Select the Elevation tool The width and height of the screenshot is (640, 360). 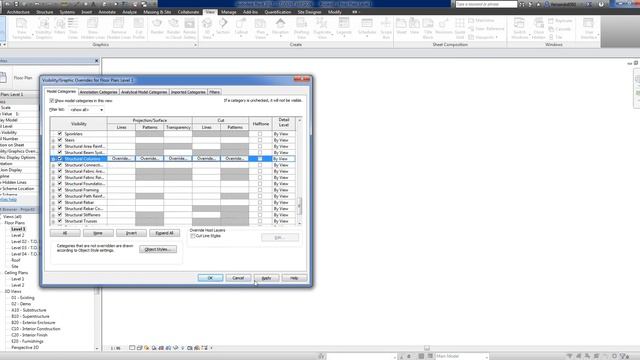(x=280, y=27)
